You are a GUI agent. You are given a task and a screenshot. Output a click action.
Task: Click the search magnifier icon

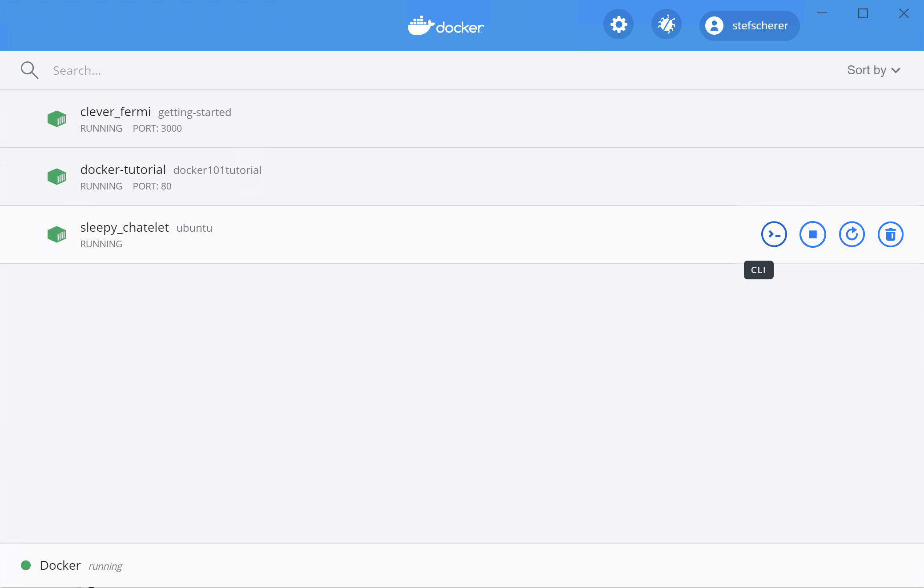[29, 70]
